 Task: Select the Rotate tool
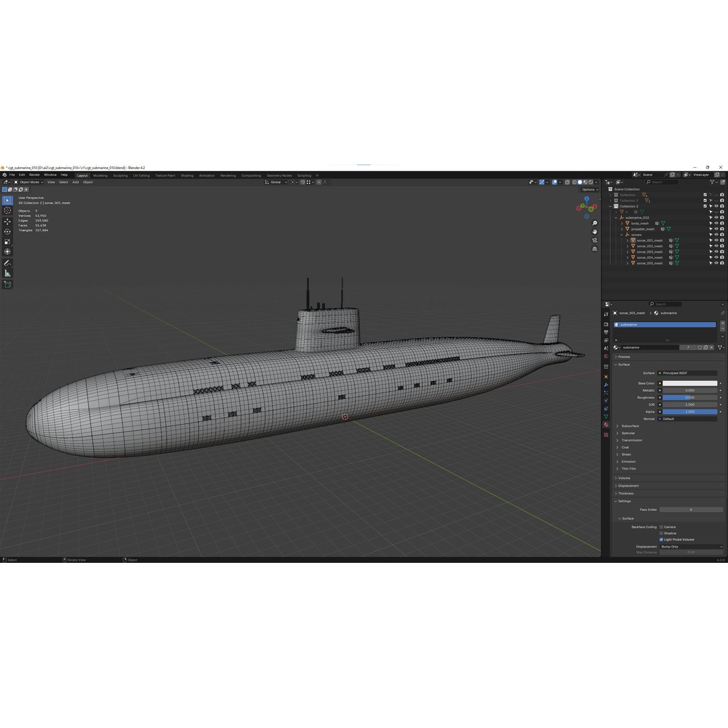pyautogui.click(x=7, y=232)
